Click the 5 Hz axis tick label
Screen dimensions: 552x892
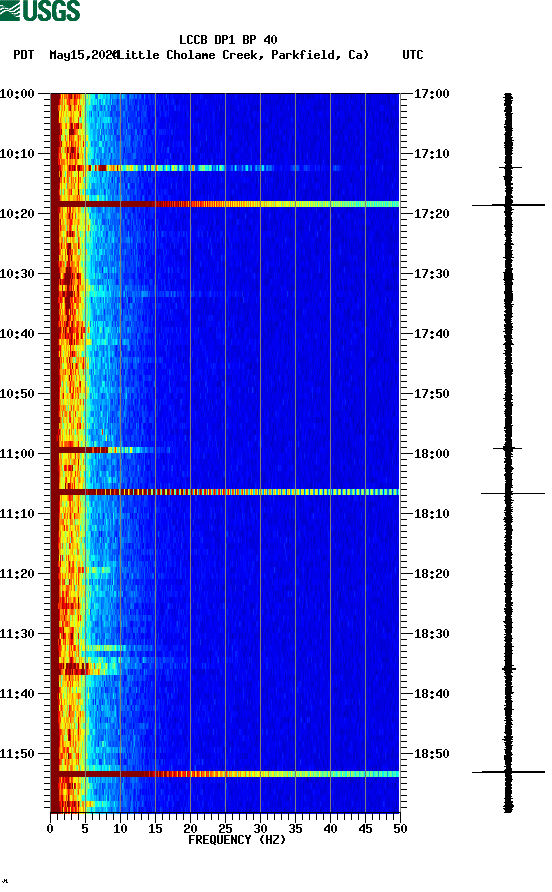pos(85,829)
